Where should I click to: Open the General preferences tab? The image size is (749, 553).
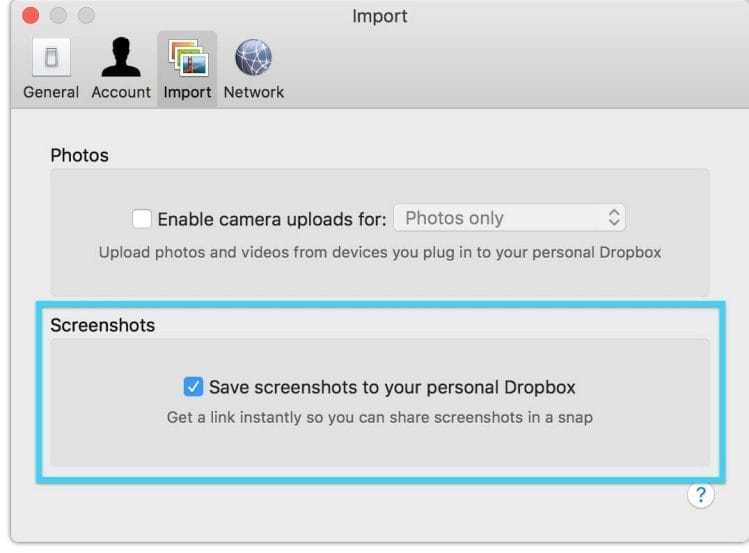pyautogui.click(x=51, y=69)
